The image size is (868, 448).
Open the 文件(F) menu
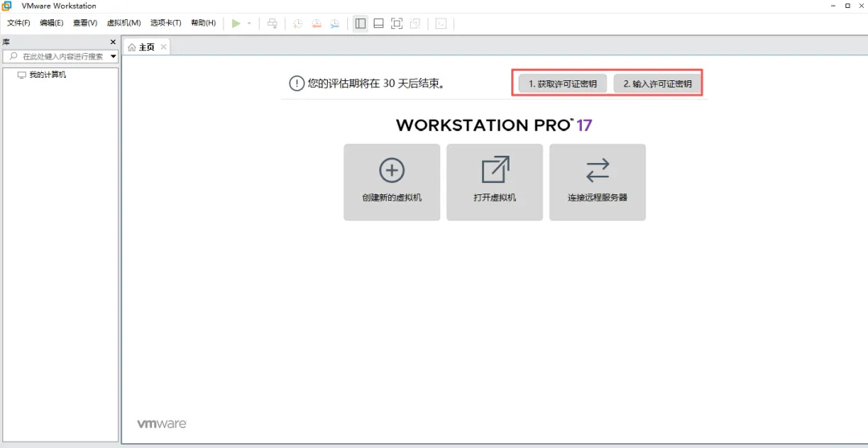coord(18,22)
